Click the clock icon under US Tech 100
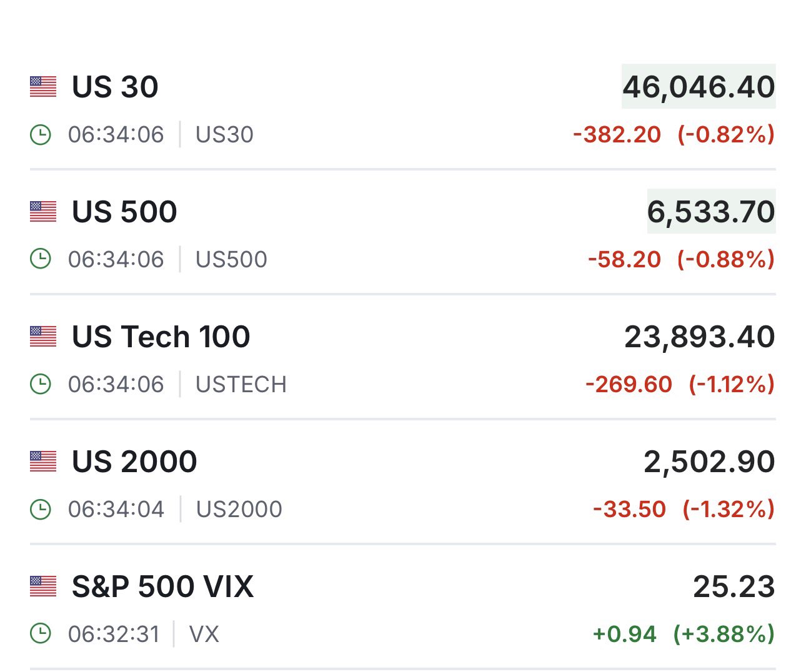This screenshot has height=672, width=806. pyautogui.click(x=41, y=384)
